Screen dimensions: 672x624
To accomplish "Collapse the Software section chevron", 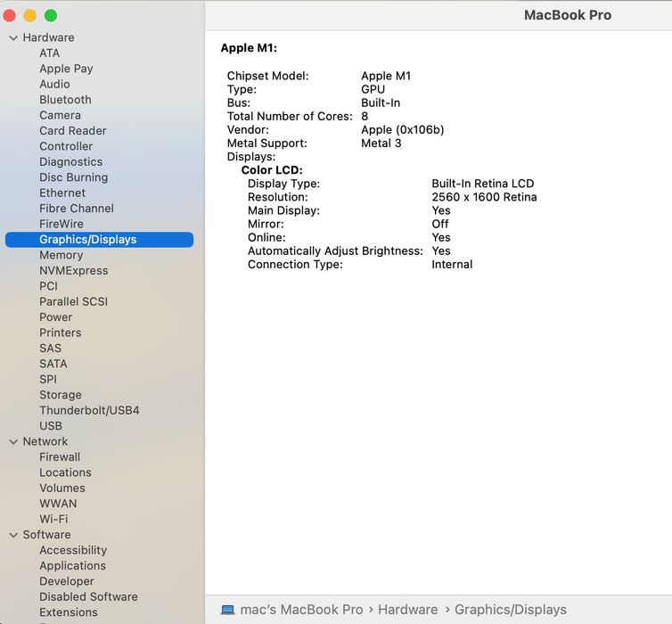I will pos(13,535).
